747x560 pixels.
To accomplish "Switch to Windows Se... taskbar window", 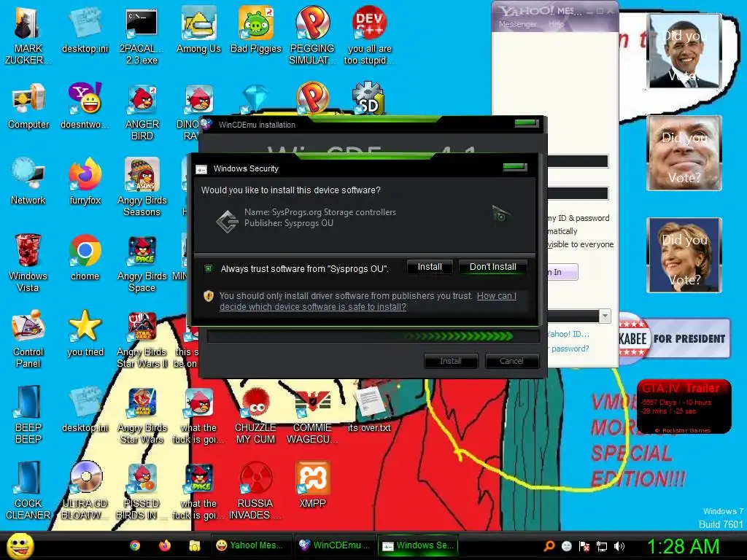I will (x=418, y=545).
